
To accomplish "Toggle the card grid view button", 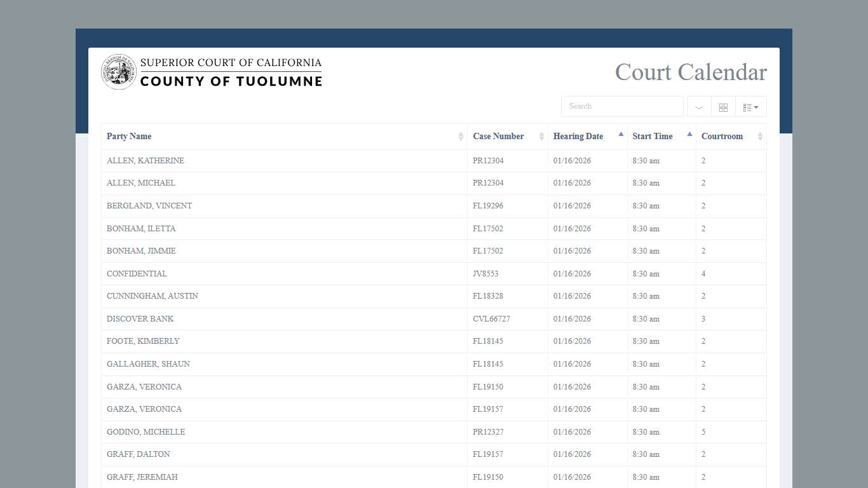I will pos(723,107).
